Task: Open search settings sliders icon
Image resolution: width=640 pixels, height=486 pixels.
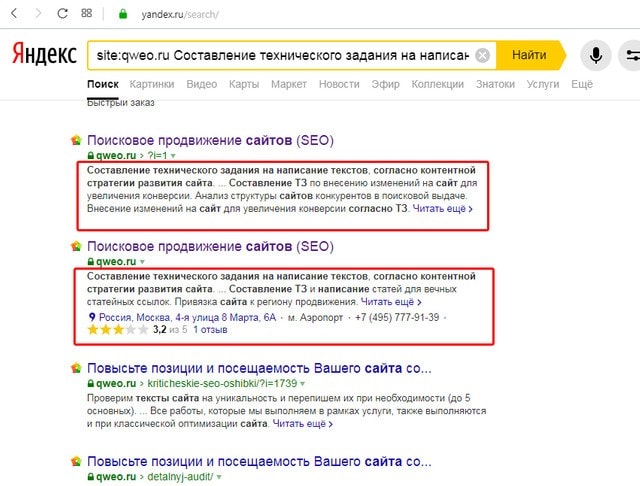Action: [x=630, y=55]
